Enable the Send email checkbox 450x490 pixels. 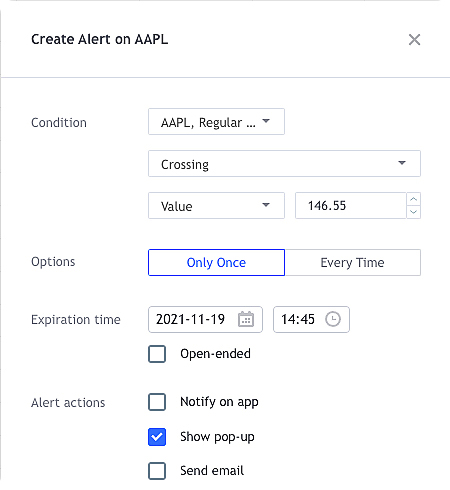tap(157, 471)
